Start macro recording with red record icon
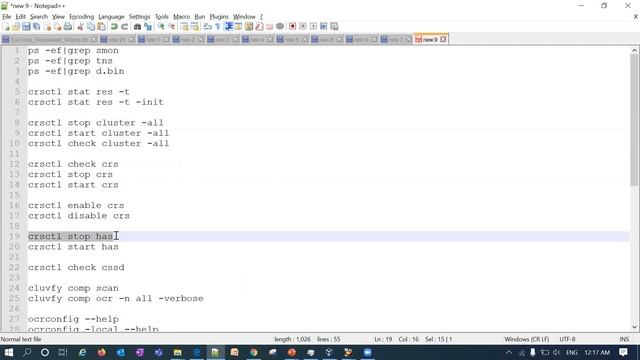Image resolution: width=640 pixels, height=360 pixels. [292, 27]
